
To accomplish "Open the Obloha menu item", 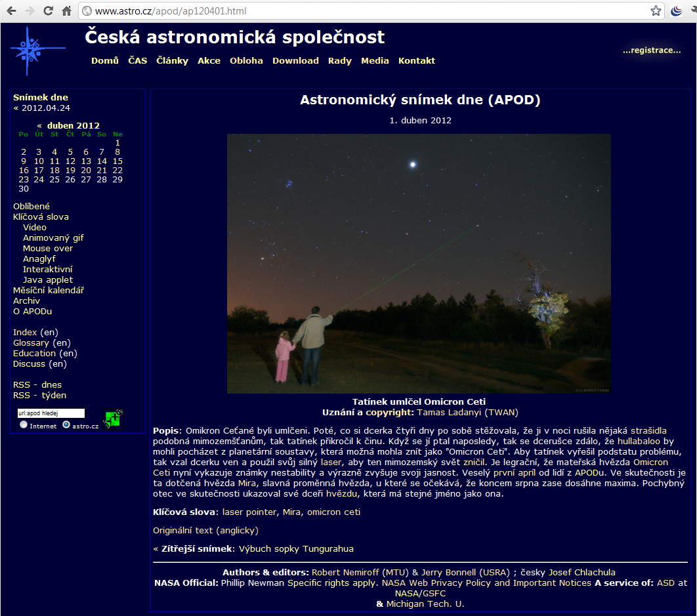I will 246,60.
